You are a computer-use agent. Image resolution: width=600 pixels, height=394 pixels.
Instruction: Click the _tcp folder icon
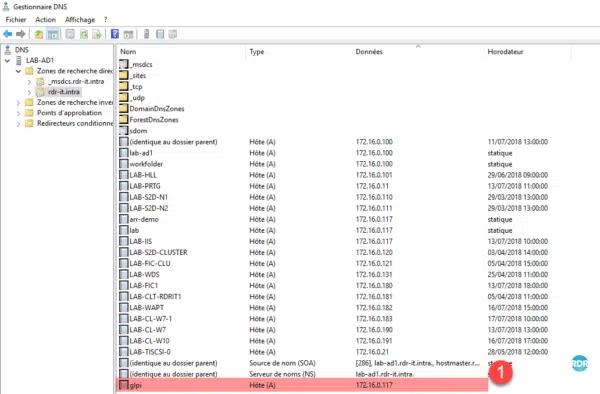pos(124,86)
